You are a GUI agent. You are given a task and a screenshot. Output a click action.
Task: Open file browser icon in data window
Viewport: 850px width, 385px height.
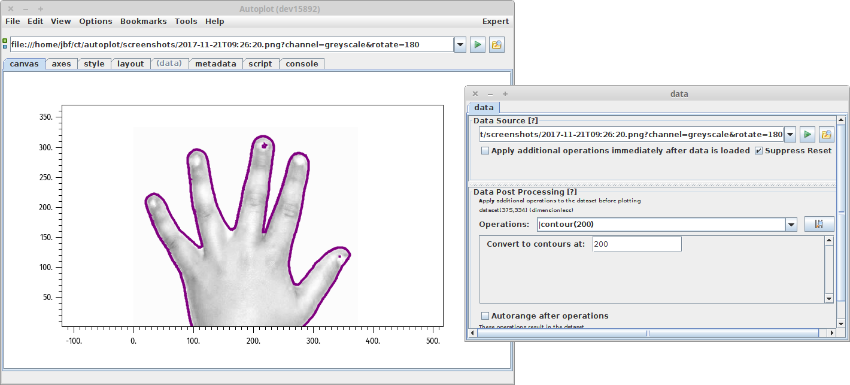(826, 134)
